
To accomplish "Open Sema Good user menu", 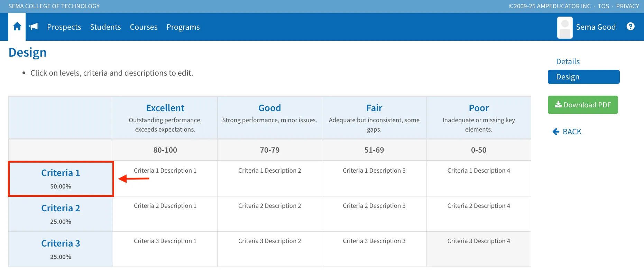I will click(x=596, y=27).
